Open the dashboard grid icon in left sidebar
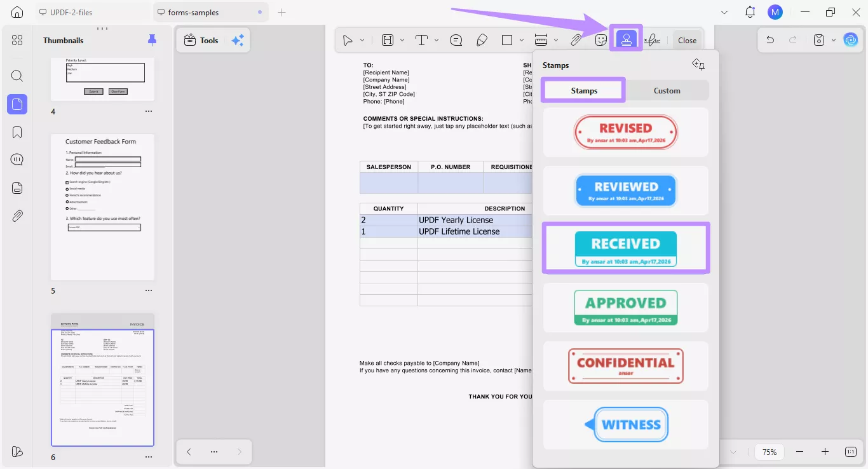868x469 pixels. pos(17,40)
